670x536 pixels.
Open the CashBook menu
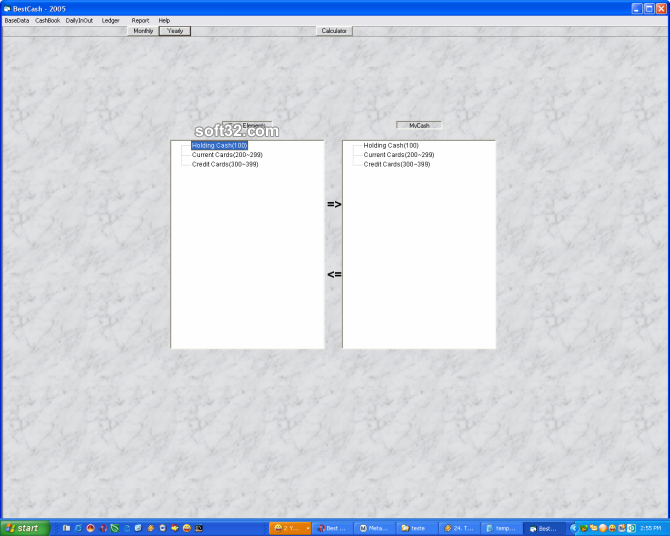point(47,21)
